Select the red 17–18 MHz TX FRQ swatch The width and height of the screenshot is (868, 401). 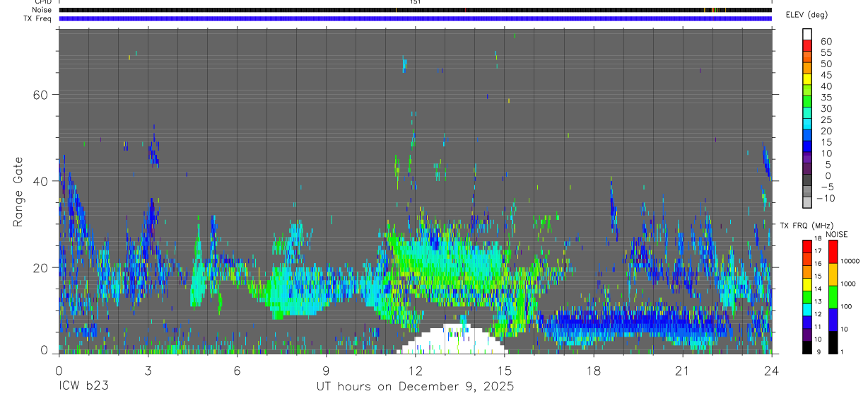807,245
